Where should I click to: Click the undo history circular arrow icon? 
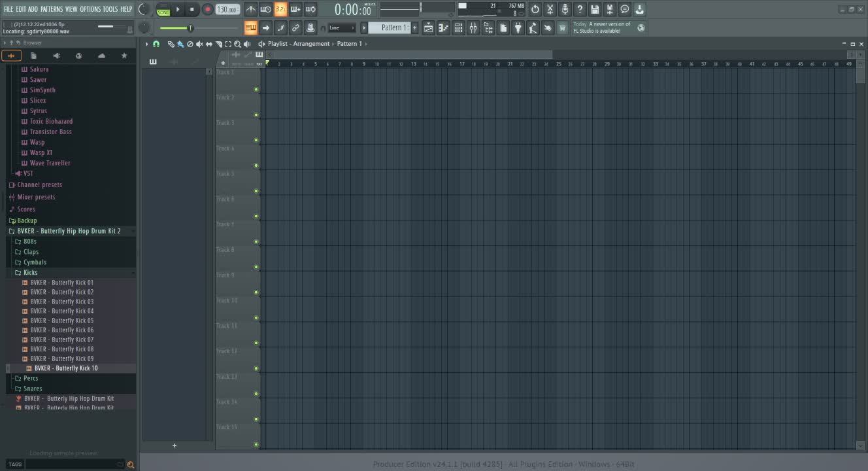(535, 9)
